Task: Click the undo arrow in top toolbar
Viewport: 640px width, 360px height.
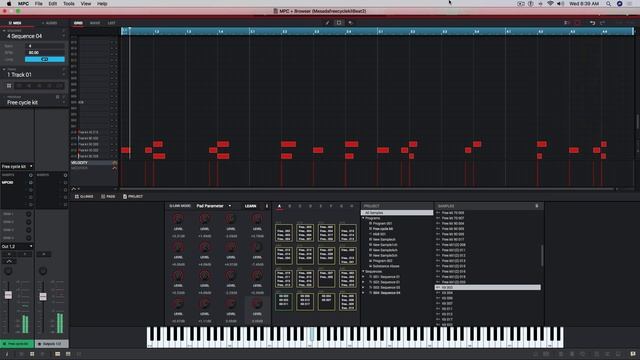Action: (592, 23)
